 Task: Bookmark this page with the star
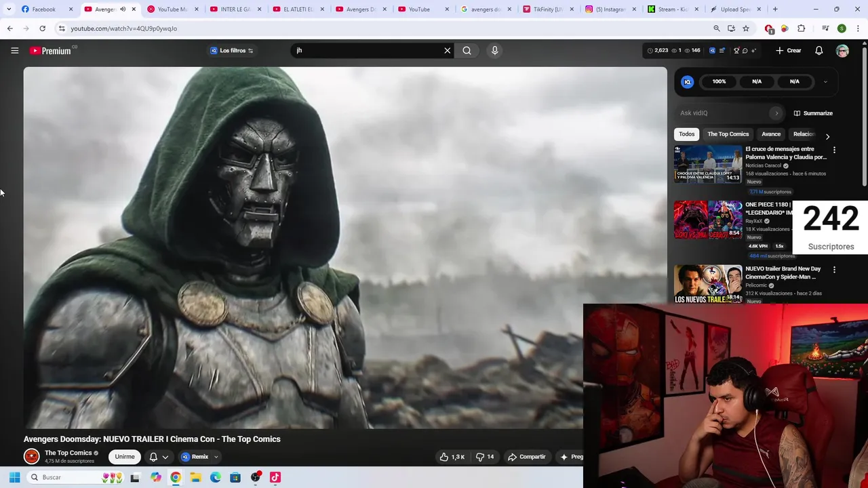(x=746, y=28)
